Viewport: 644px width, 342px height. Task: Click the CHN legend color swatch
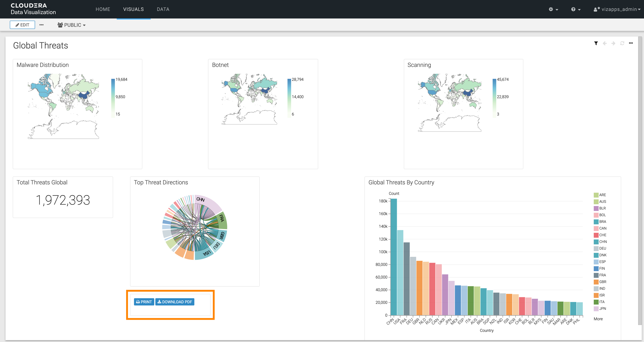pyautogui.click(x=596, y=242)
